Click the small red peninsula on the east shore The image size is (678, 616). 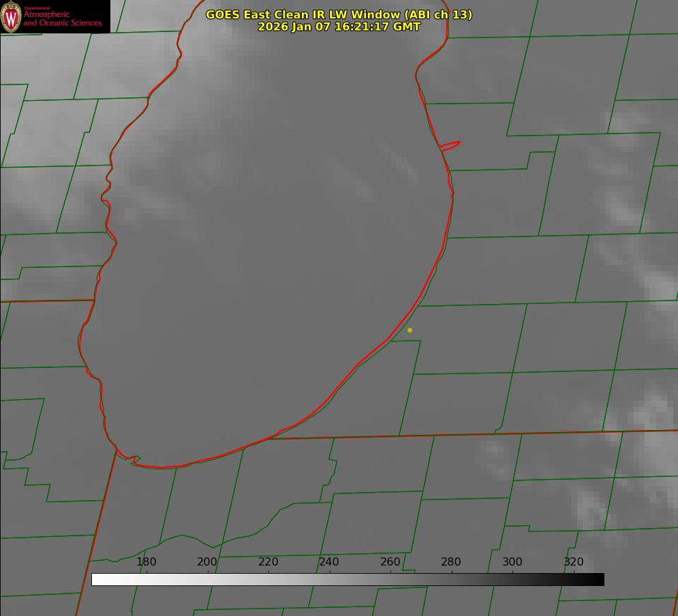click(451, 145)
